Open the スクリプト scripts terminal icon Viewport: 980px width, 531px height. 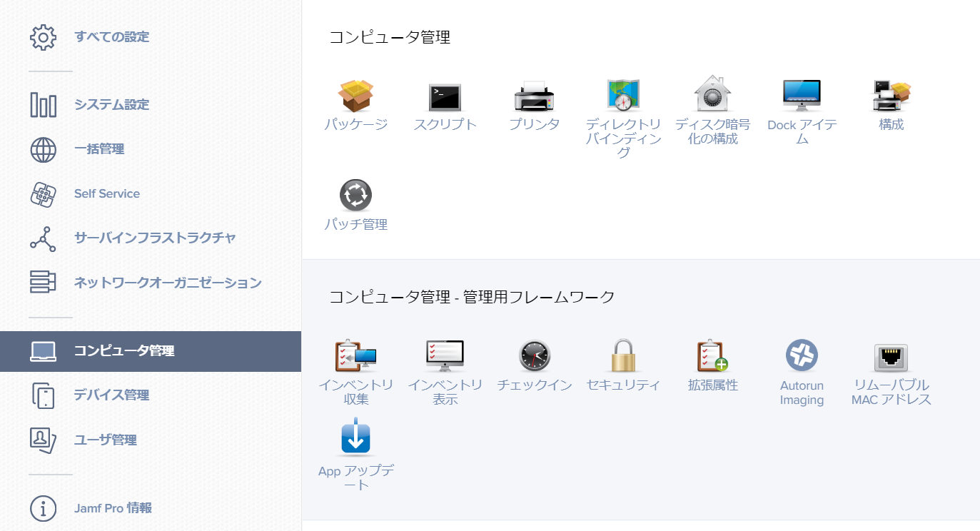coord(445,96)
